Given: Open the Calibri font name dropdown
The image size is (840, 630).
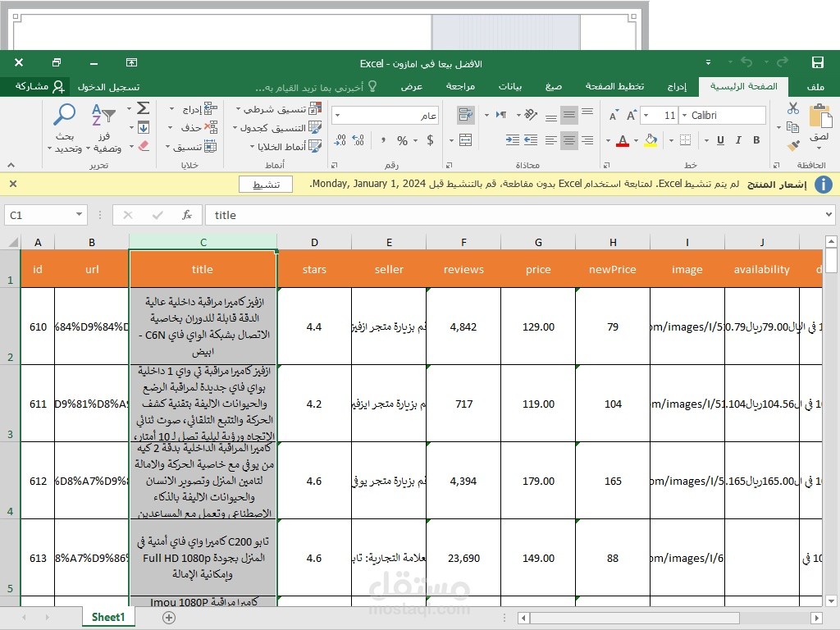Looking at the screenshot, I should click(685, 115).
